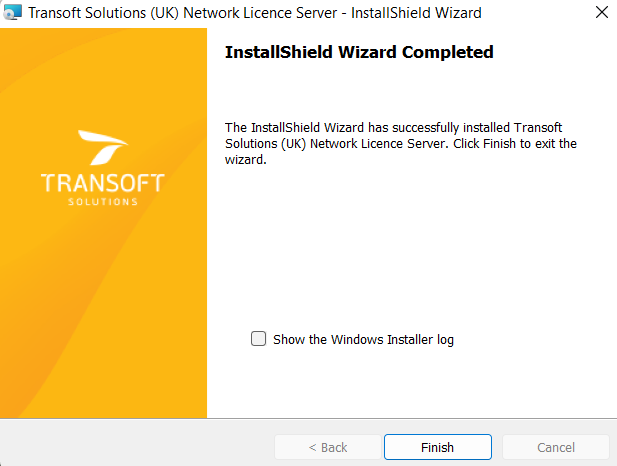The image size is (617, 466).
Task: Click Finish to exit the wizard
Action: coord(438,447)
